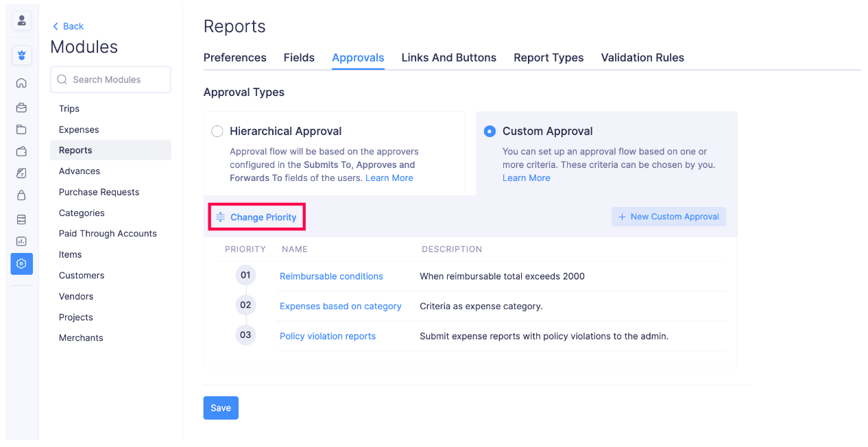
Task: Switch to the Fields tab
Action: [299, 58]
